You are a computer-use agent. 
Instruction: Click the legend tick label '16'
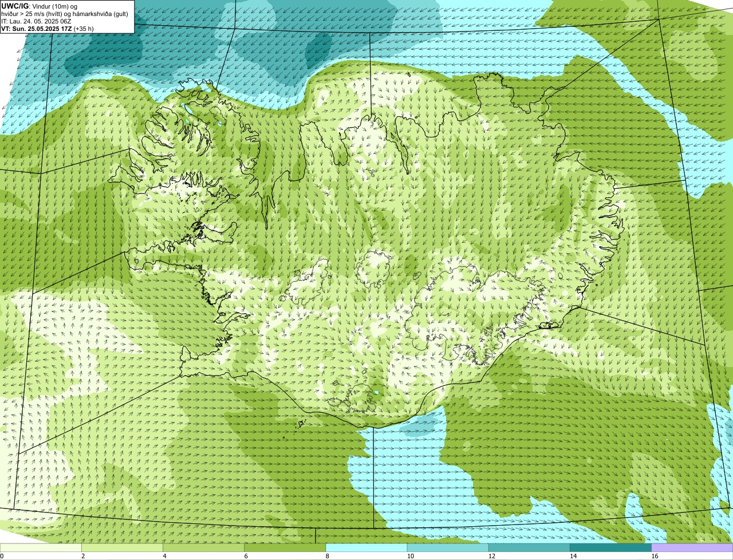(x=655, y=556)
